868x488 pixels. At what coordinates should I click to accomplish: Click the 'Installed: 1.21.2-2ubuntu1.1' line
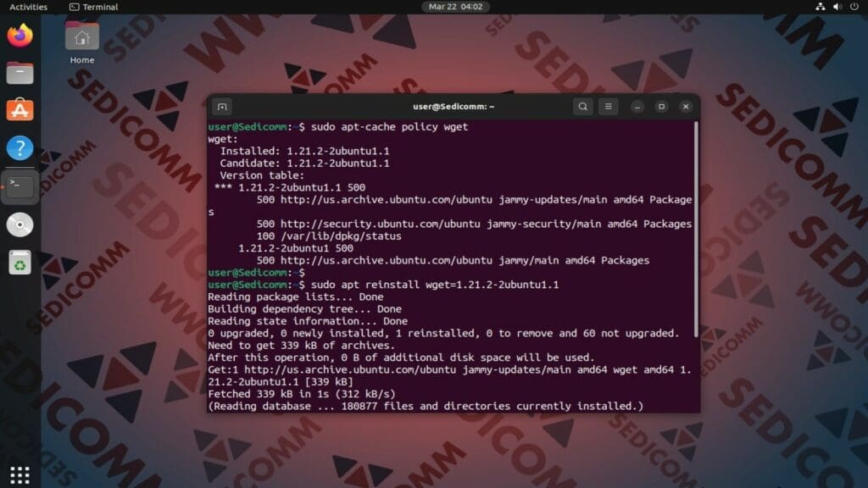pos(304,151)
